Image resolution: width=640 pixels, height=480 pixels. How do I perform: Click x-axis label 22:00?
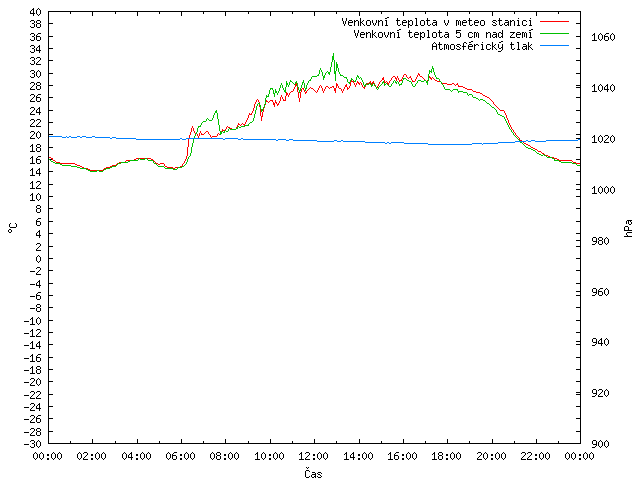coord(536,456)
